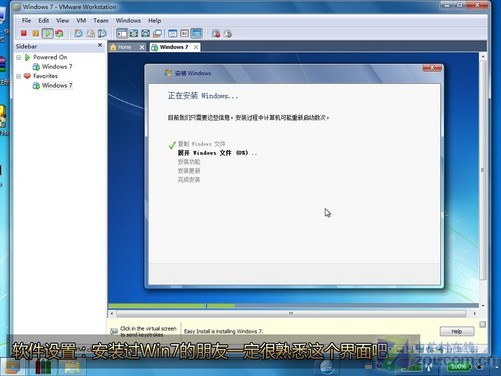The image size is (501, 376).
Task: Click the vertical scrollbar up arrow
Action: (483, 57)
